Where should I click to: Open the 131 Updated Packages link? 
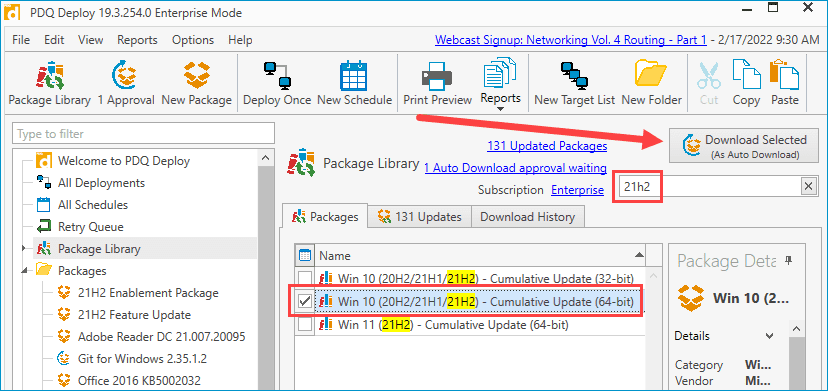click(x=547, y=146)
